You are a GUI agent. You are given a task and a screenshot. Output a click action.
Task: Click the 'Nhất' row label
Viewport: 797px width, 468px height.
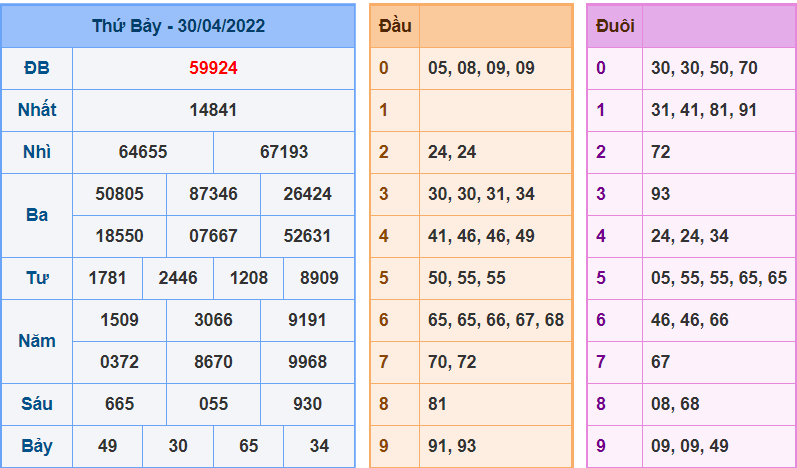(37, 110)
